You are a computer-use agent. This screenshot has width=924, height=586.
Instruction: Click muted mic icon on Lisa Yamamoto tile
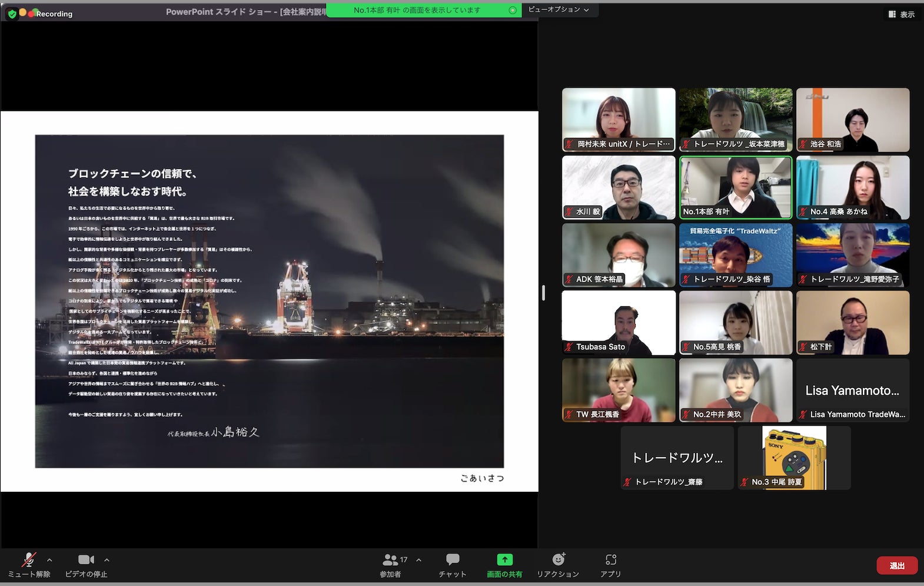click(x=803, y=415)
